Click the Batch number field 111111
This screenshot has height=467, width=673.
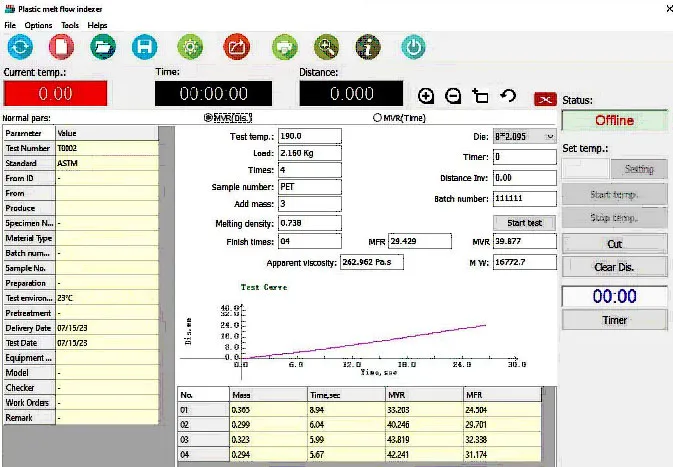pos(525,198)
